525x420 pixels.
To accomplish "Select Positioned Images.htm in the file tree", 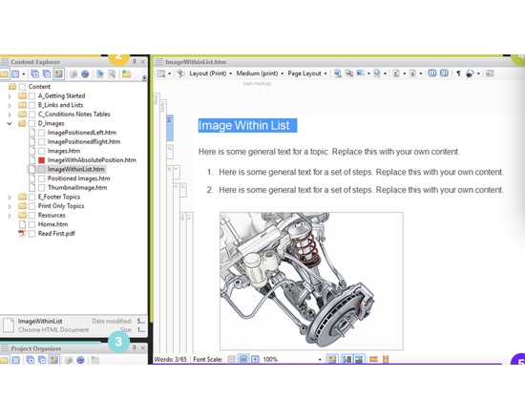I will (78, 178).
